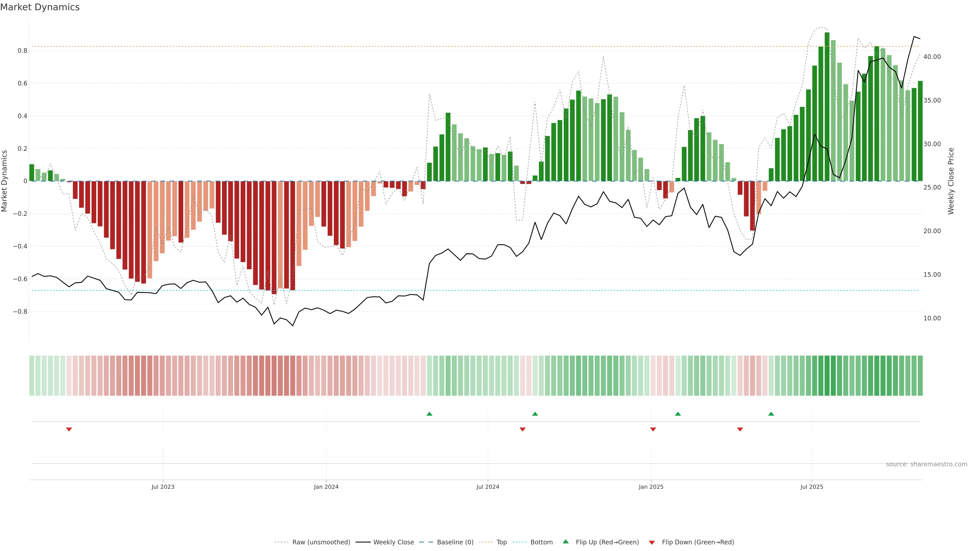The width and height of the screenshot is (980, 551).
Task: Click the Jul 2025 x-axis label
Action: (x=812, y=487)
